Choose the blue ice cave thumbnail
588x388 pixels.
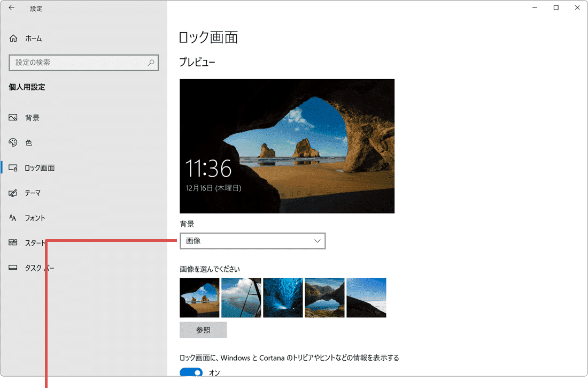tap(283, 298)
